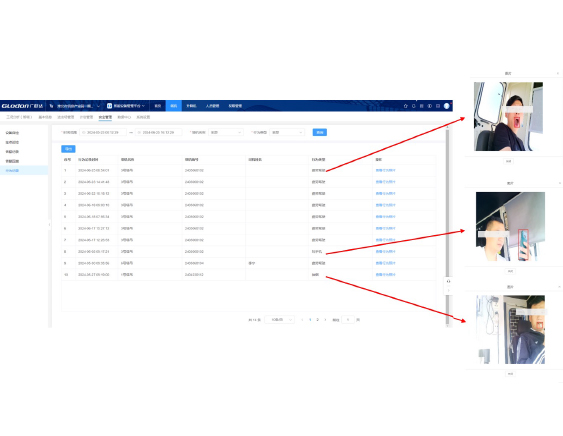Click the end date input of 时间范围
563x436 pixels.
[x=158, y=133]
